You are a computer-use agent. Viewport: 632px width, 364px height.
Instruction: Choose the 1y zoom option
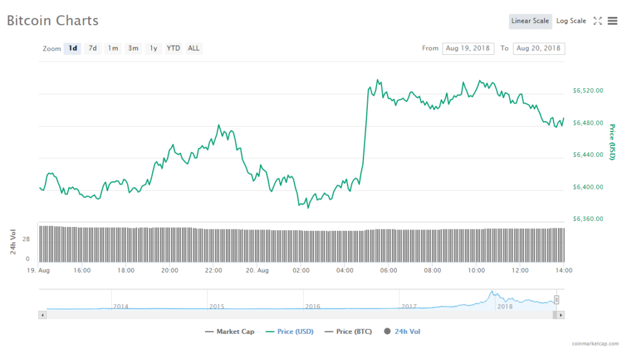(x=153, y=48)
